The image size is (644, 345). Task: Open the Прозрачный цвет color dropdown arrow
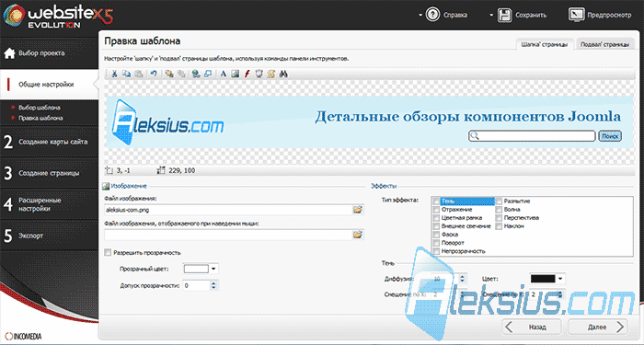tap(213, 269)
